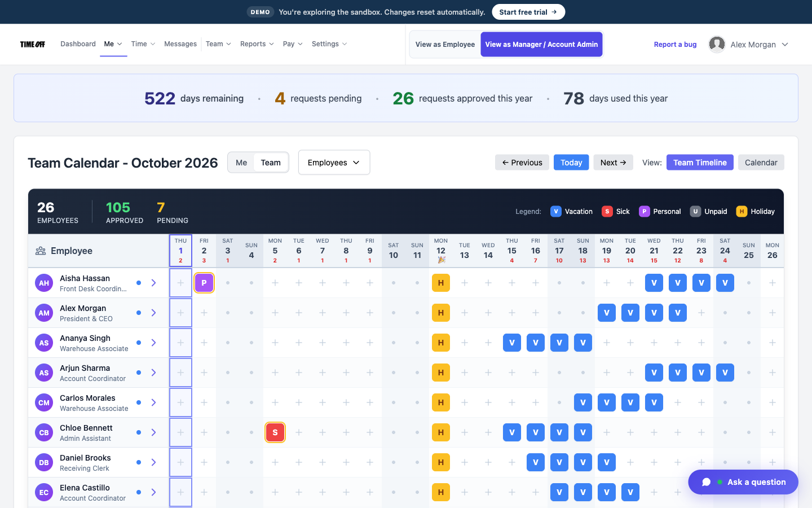This screenshot has width=812, height=508.
Task: Switch to View as Employee mode
Action: pyautogui.click(x=445, y=44)
